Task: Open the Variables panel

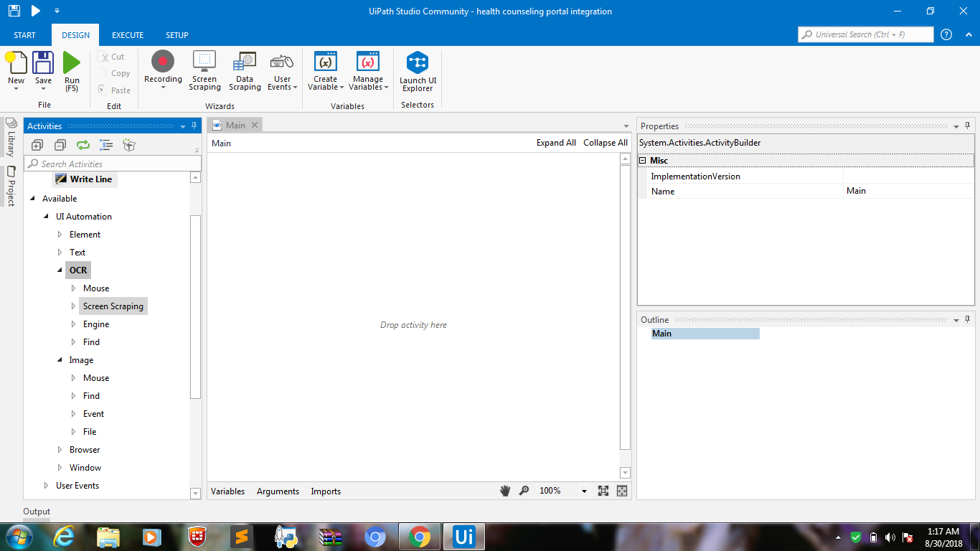Action: (228, 491)
